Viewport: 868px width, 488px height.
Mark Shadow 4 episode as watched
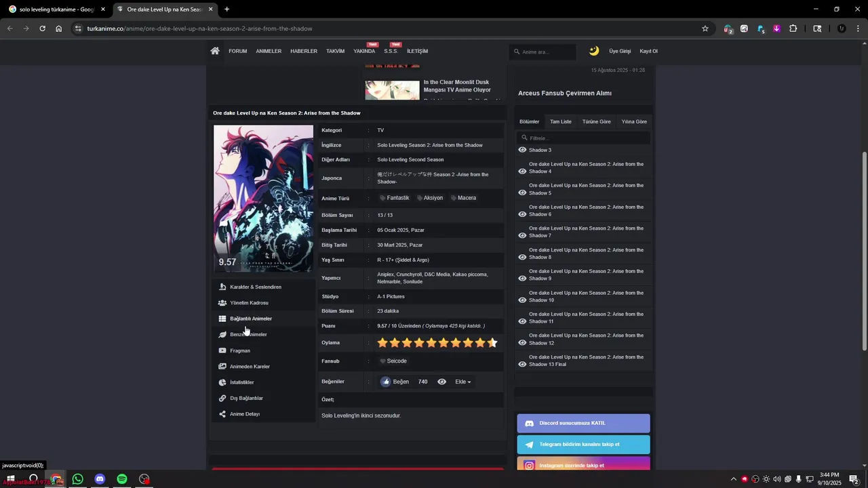coord(522,171)
